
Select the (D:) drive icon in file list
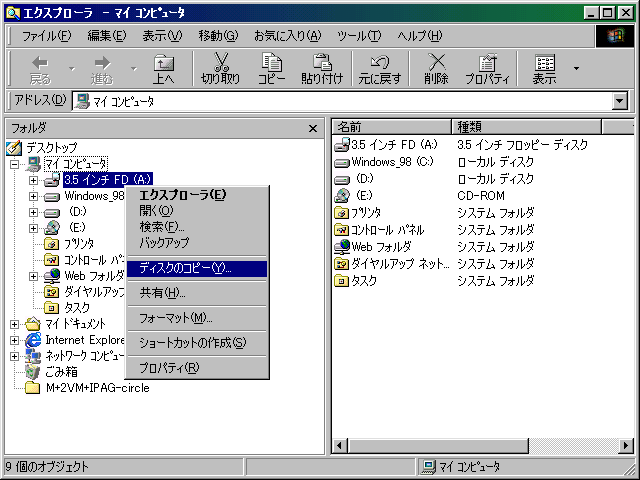click(342, 180)
